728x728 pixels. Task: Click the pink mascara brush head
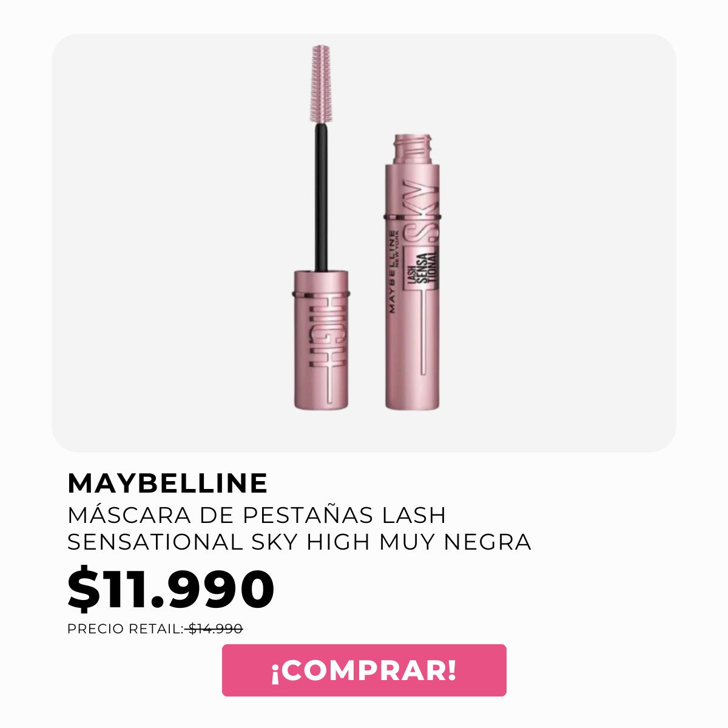click(x=322, y=83)
